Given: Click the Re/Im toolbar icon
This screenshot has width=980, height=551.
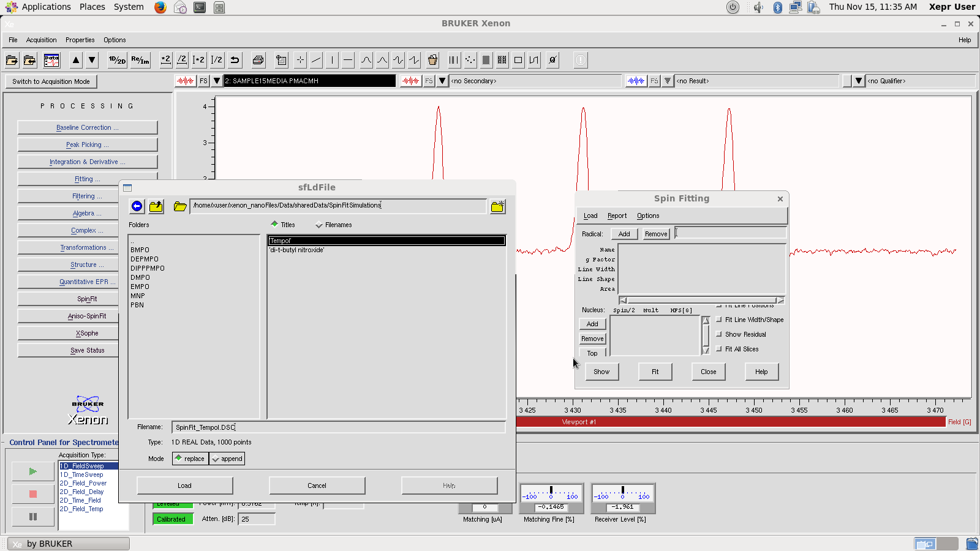Looking at the screenshot, I should [140, 60].
